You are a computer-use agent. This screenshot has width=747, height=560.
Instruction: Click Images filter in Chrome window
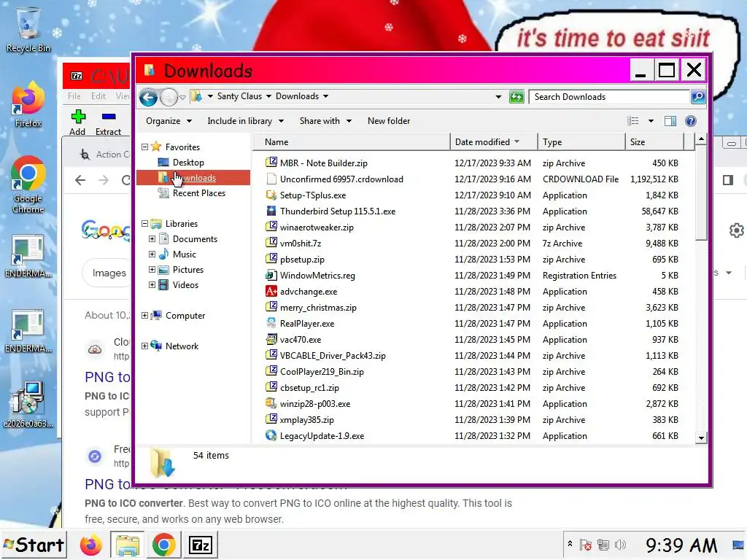109,273
